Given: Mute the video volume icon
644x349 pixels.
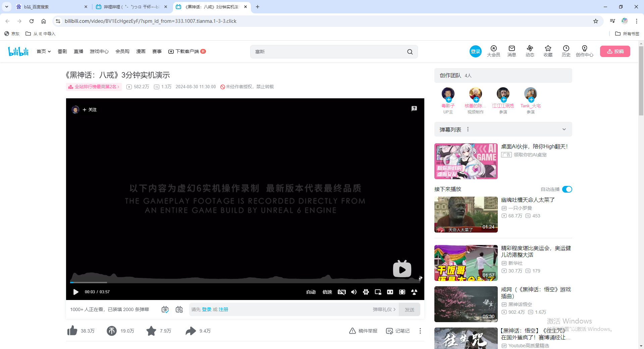Looking at the screenshot, I should (x=354, y=292).
